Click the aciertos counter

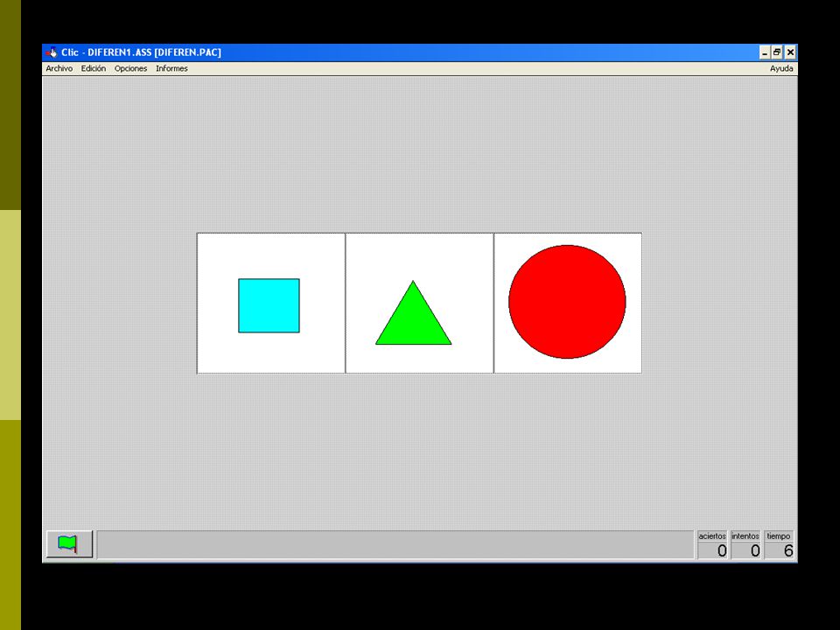pyautogui.click(x=712, y=545)
